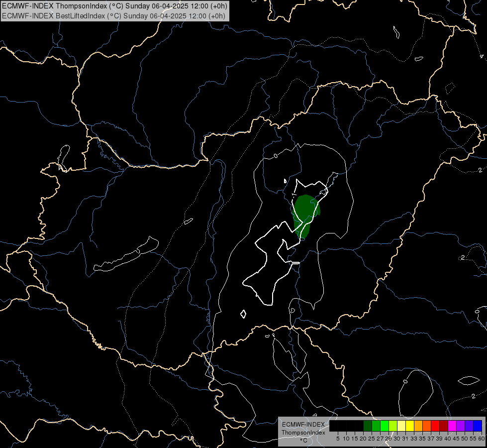The image size is (487, 448).
Task: Click the orange-red 35–37 legend swatch
Action: pyautogui.click(x=427, y=426)
